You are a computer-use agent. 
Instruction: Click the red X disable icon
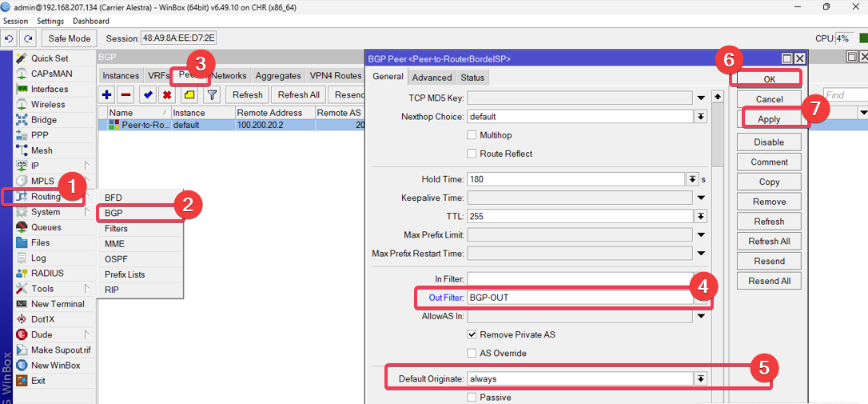[x=167, y=95]
